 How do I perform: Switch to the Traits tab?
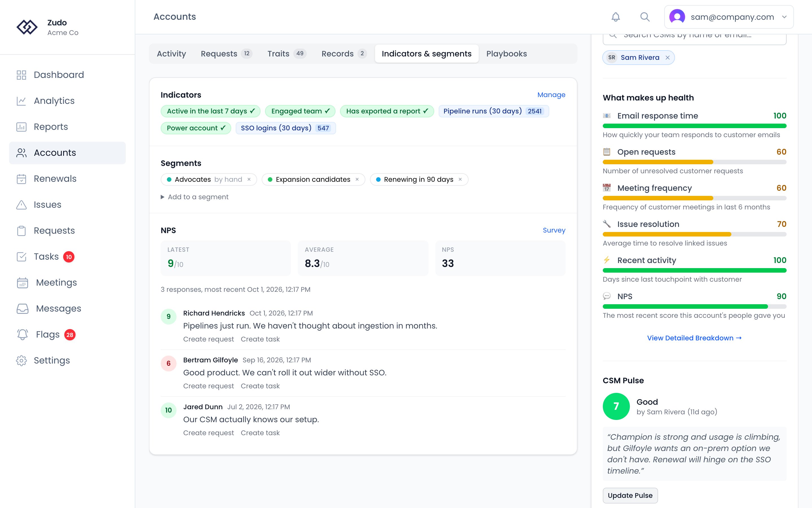tap(286, 54)
